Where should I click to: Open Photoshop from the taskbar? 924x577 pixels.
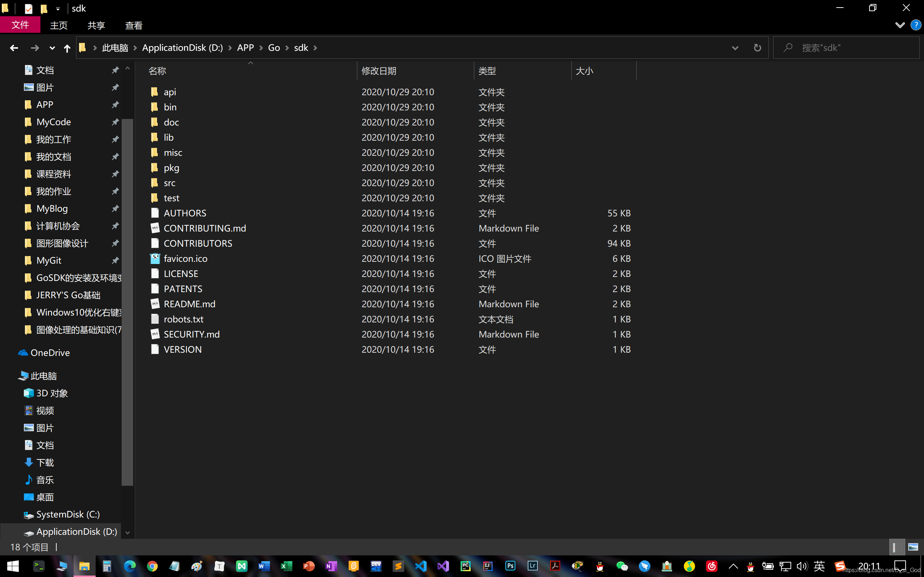510,566
